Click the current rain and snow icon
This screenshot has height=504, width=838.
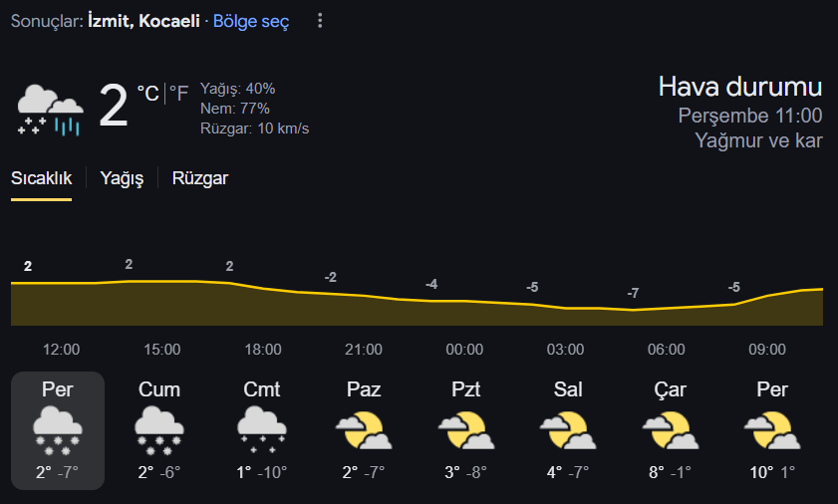click(51, 110)
